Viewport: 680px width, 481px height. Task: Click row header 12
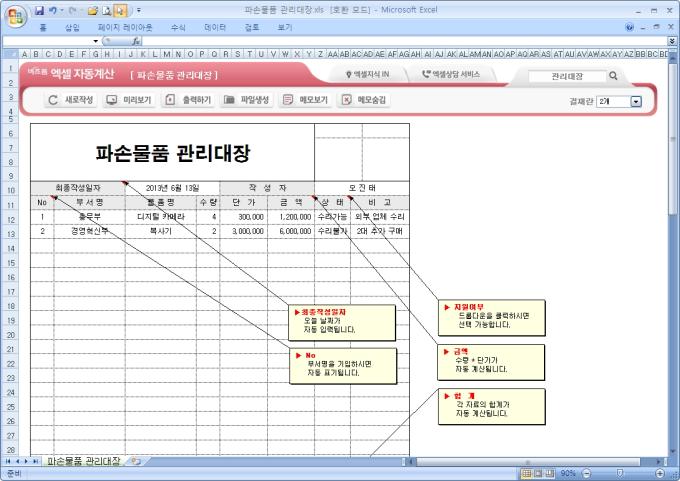click(x=10, y=219)
